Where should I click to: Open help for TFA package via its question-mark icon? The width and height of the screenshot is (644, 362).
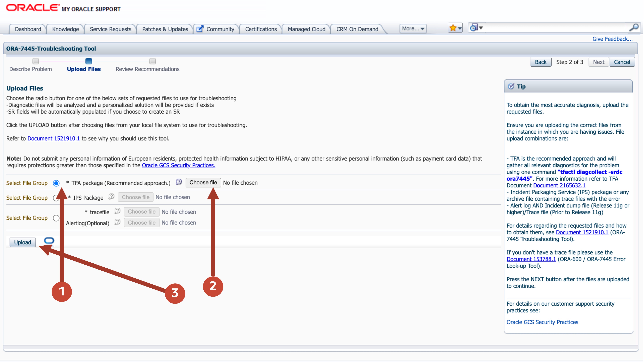coord(179,182)
